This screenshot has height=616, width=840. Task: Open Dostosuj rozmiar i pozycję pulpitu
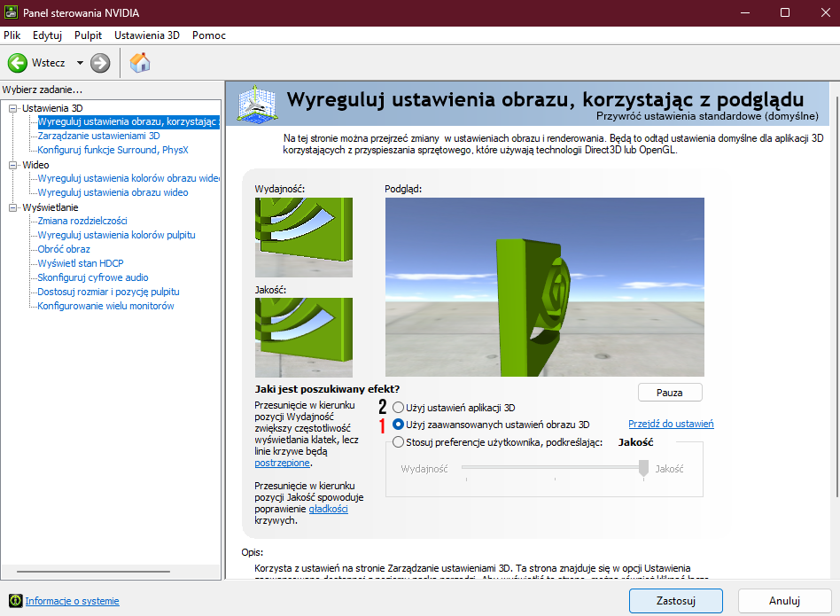[108, 292]
